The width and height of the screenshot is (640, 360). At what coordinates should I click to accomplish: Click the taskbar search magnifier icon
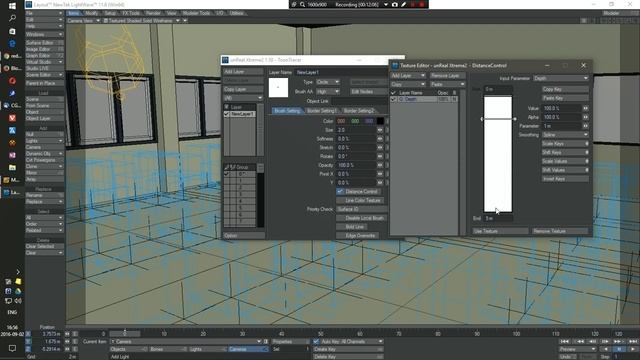click(x=12, y=18)
